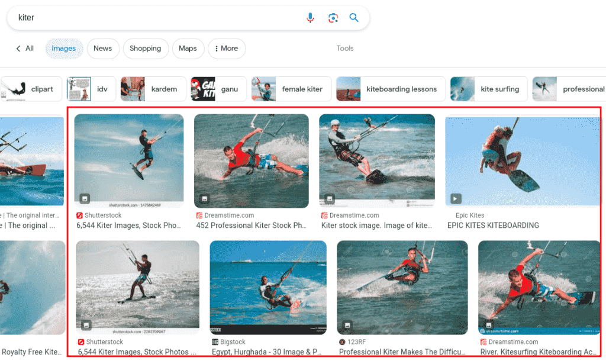Choose the female kiter suggestion chip
Screen dimensions: 606x364
tap(291, 89)
